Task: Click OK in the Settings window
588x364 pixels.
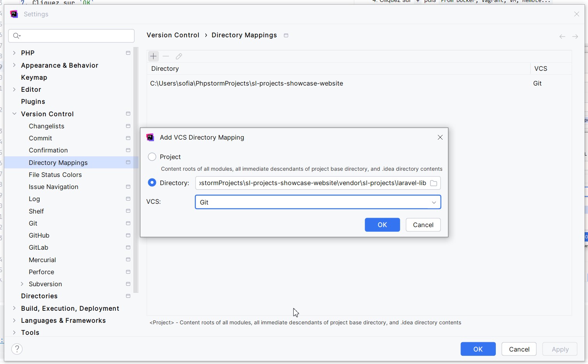Action: [x=478, y=349]
